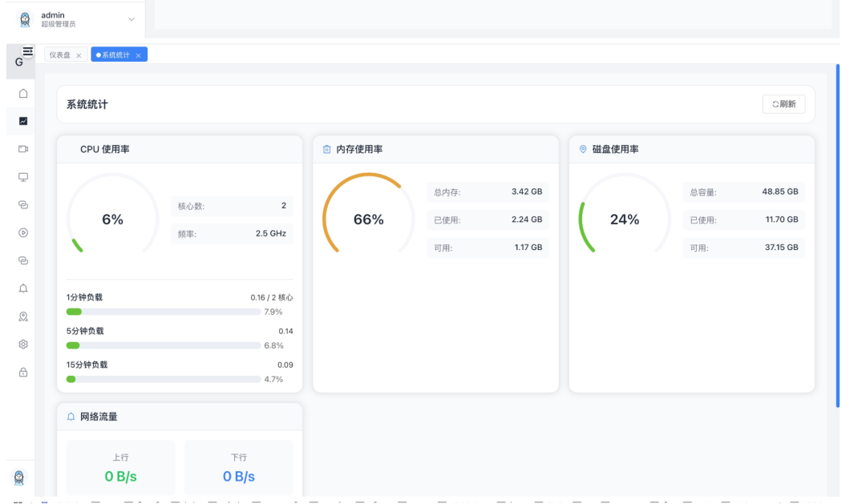The height and width of the screenshot is (504, 866).
Task: Click the 1分钟负载 progress bar
Action: (163, 312)
